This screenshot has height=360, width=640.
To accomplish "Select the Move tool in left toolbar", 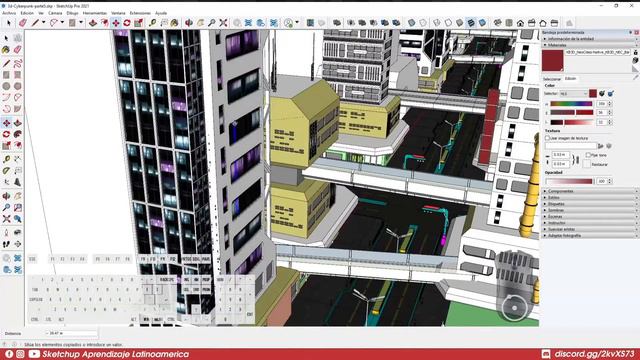I will 6,123.
